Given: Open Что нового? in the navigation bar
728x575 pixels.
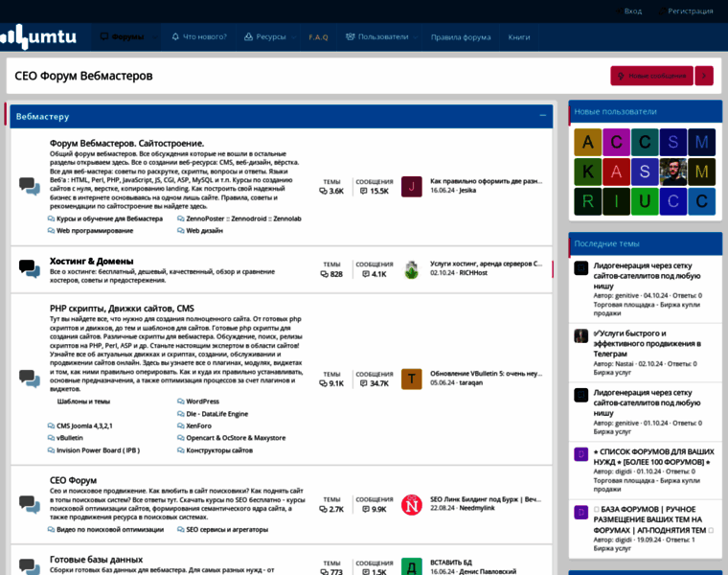Looking at the screenshot, I should (199, 37).
